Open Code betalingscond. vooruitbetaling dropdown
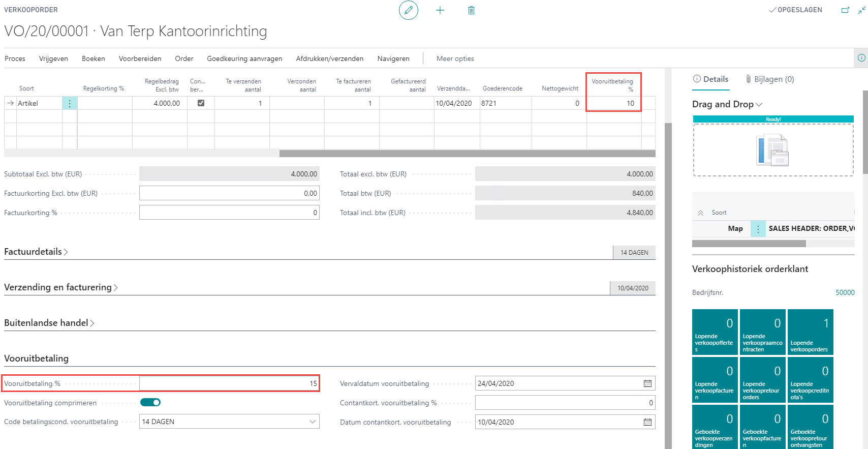Screen dimensions: 868x449 click(x=312, y=422)
